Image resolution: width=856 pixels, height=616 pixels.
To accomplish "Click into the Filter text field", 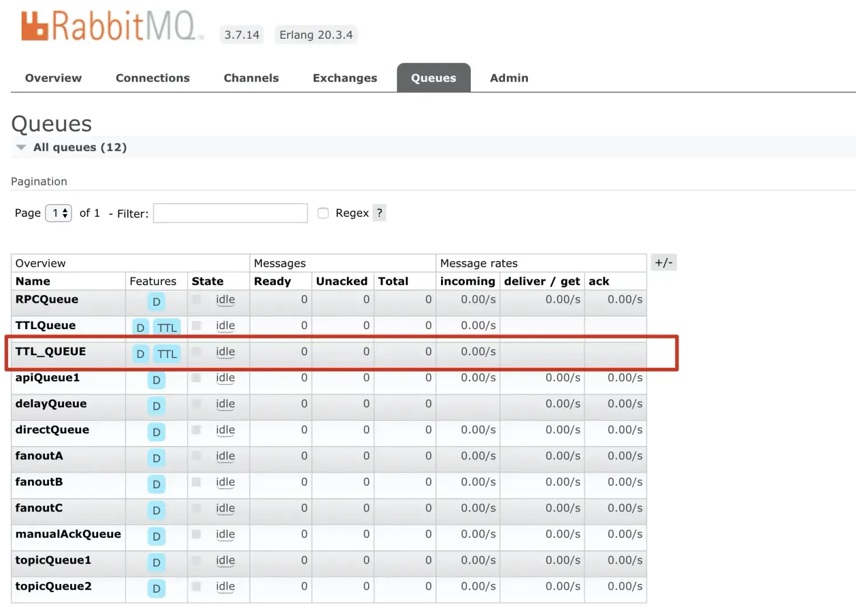I will click(230, 213).
